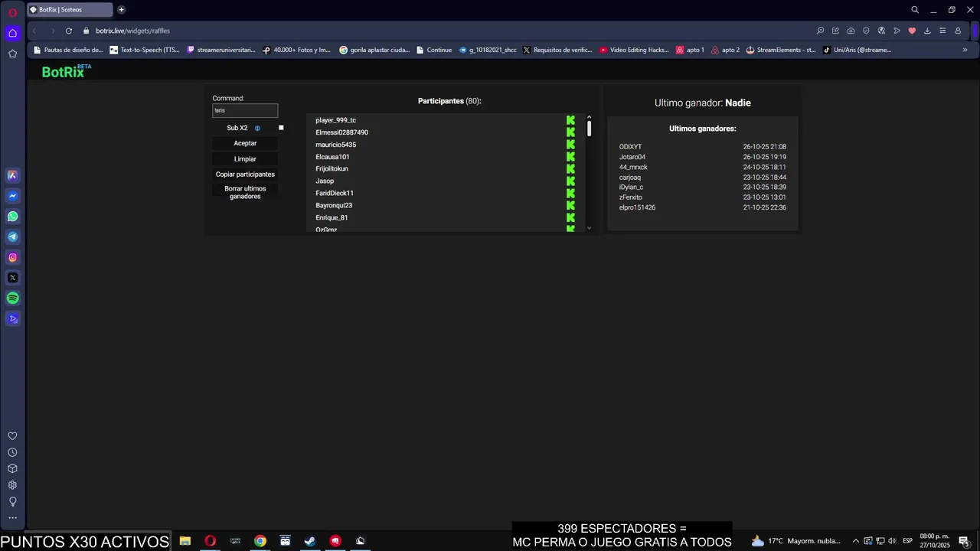Image resolution: width=980 pixels, height=551 pixels.
Task: Open the player icon below Spotify
Action: click(x=12, y=319)
